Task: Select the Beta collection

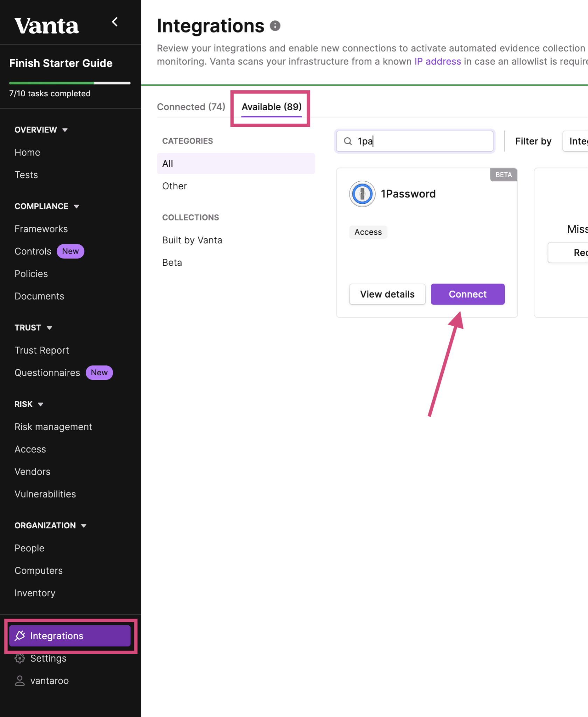Action: click(172, 263)
